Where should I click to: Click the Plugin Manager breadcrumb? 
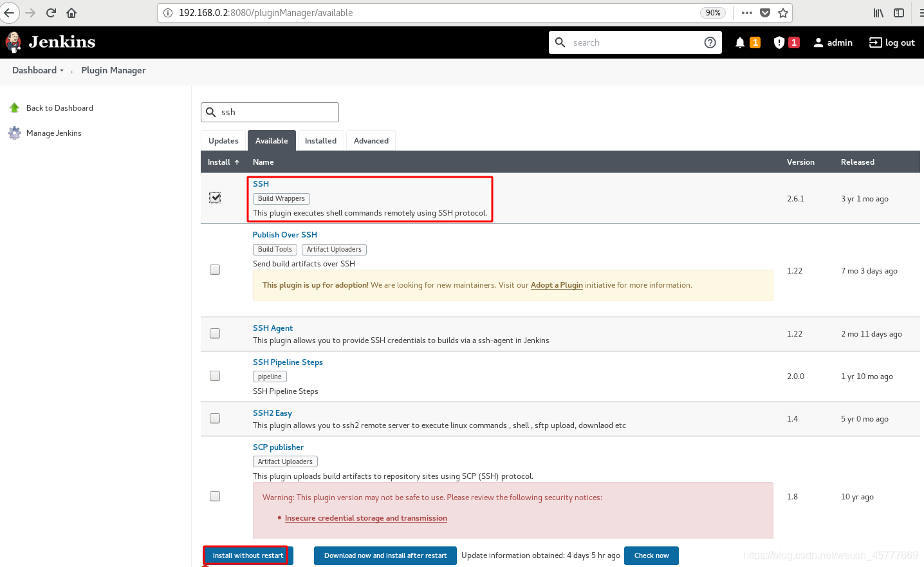[113, 71]
